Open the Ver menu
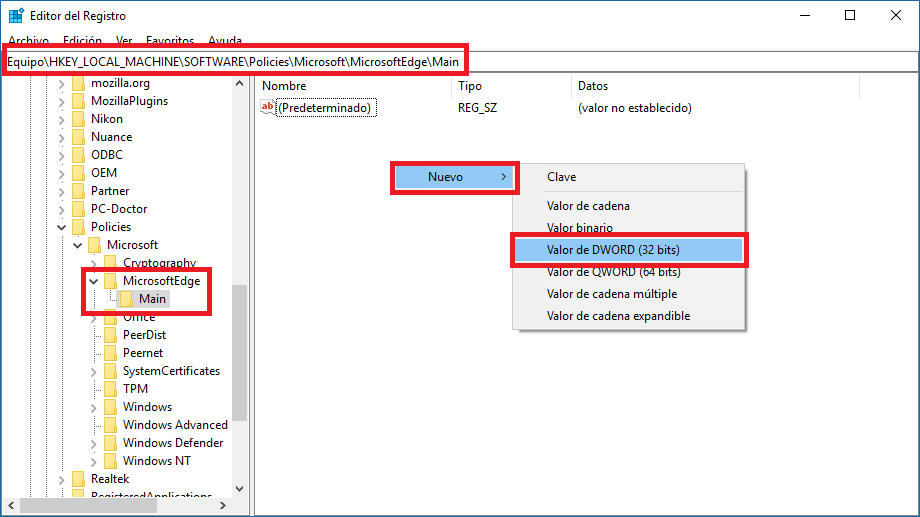The height and width of the screenshot is (517, 920). (x=124, y=40)
